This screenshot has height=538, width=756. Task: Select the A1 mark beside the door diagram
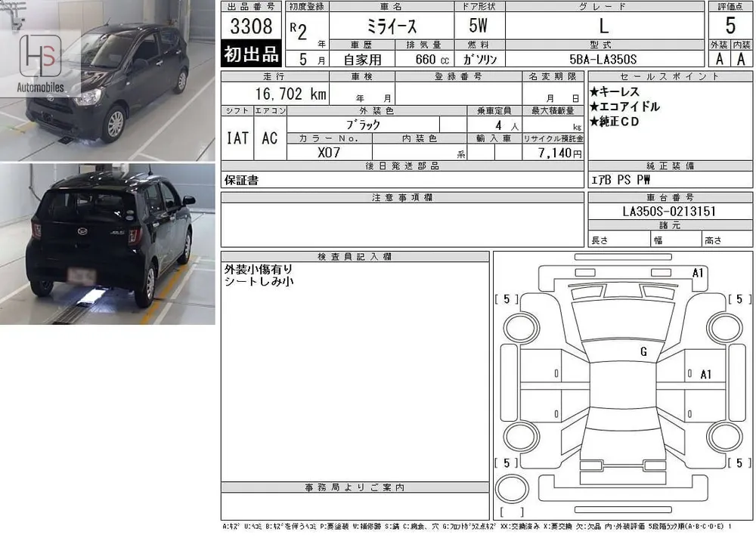pyautogui.click(x=706, y=374)
